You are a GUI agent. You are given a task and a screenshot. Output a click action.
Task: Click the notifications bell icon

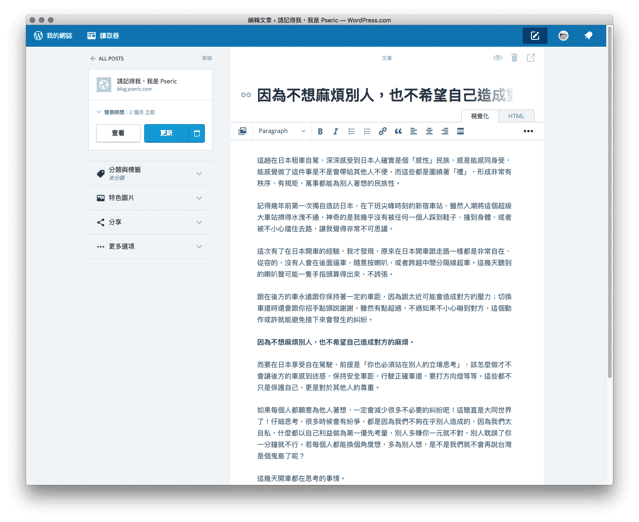point(588,35)
